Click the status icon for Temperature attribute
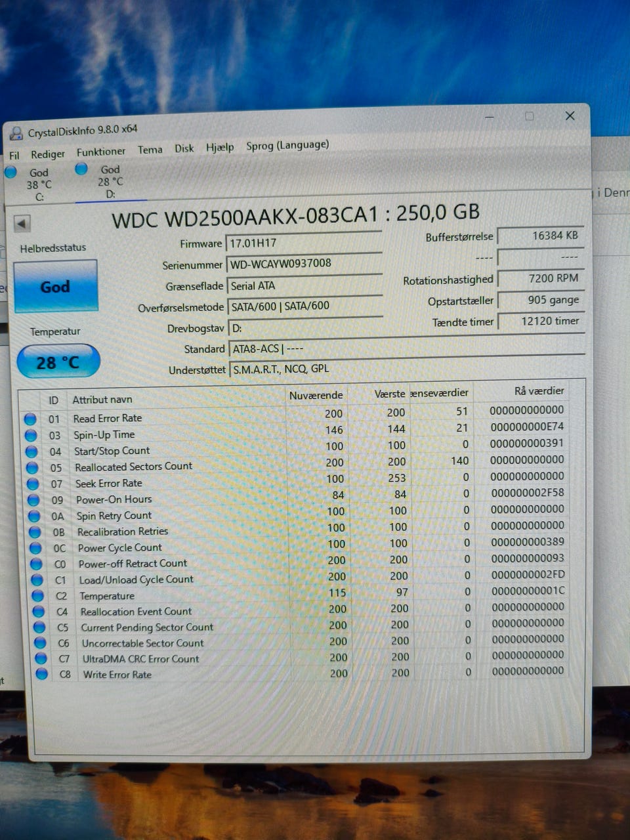This screenshot has height=840, width=630. 38,596
